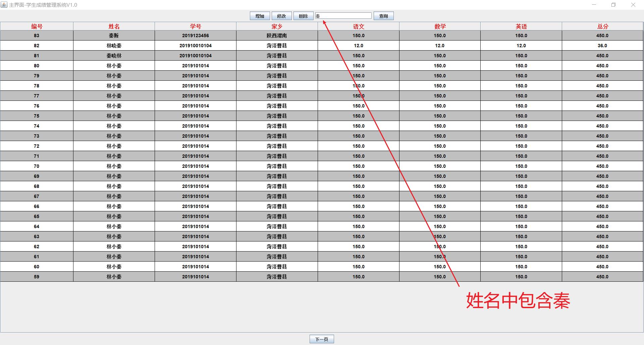
Task: Click the 修改 (modify) button
Action: [x=281, y=16]
